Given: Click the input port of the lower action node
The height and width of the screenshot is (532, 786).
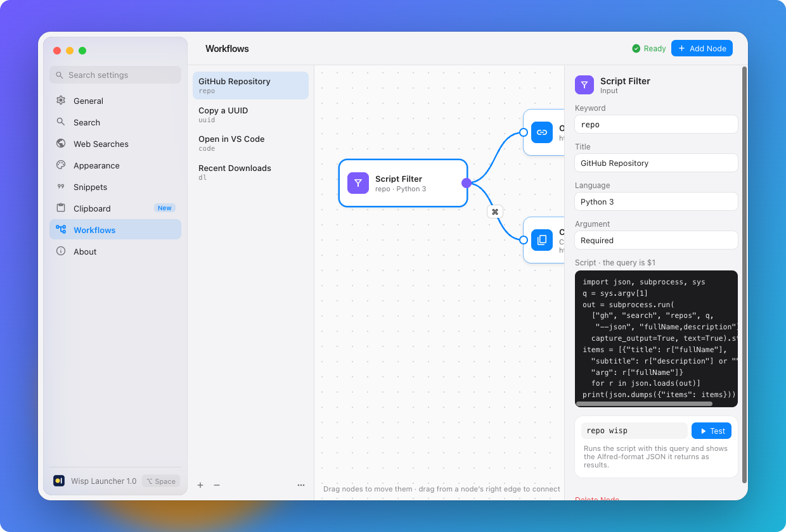Looking at the screenshot, I should [x=524, y=240].
